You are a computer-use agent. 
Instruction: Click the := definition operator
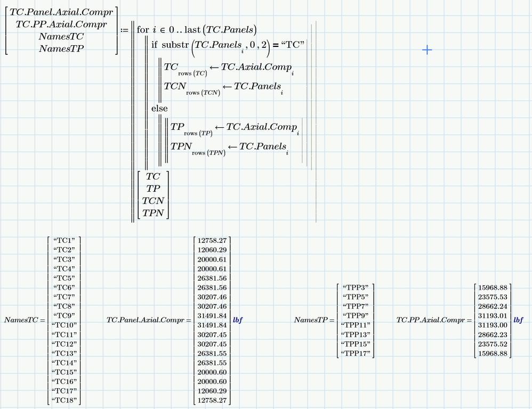click(x=125, y=30)
